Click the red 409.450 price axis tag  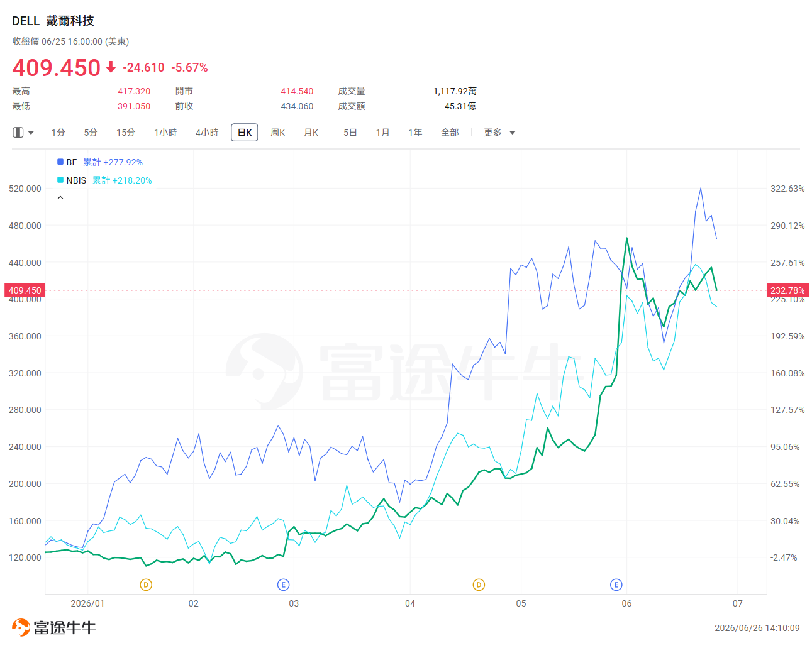point(25,290)
